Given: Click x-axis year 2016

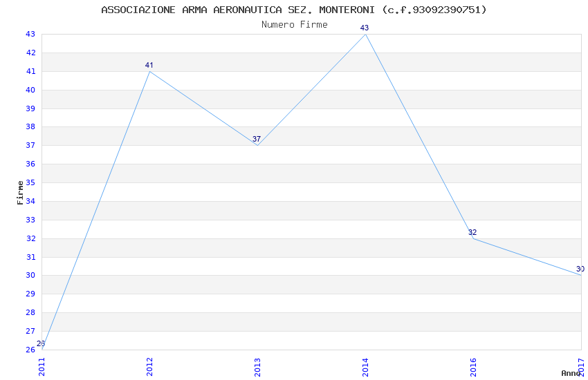Looking at the screenshot, I should click(x=473, y=367).
